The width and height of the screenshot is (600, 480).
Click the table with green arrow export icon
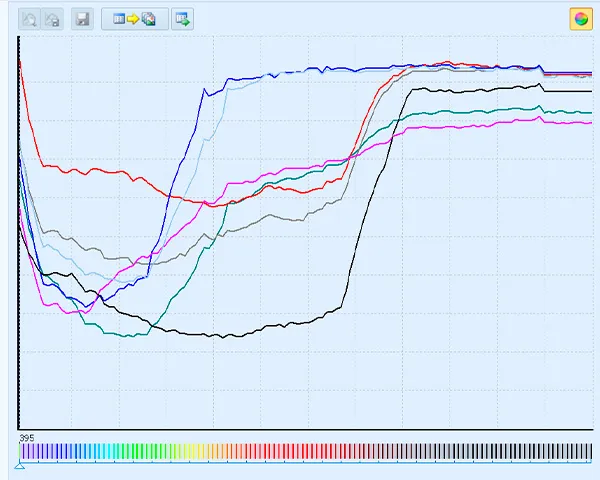[x=183, y=19]
